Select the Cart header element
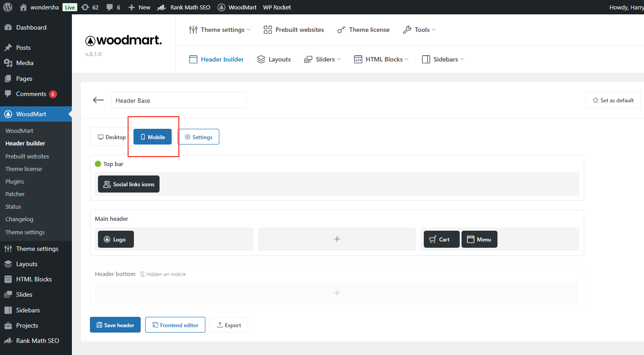Viewport: 644px width, 355px height. click(442, 239)
